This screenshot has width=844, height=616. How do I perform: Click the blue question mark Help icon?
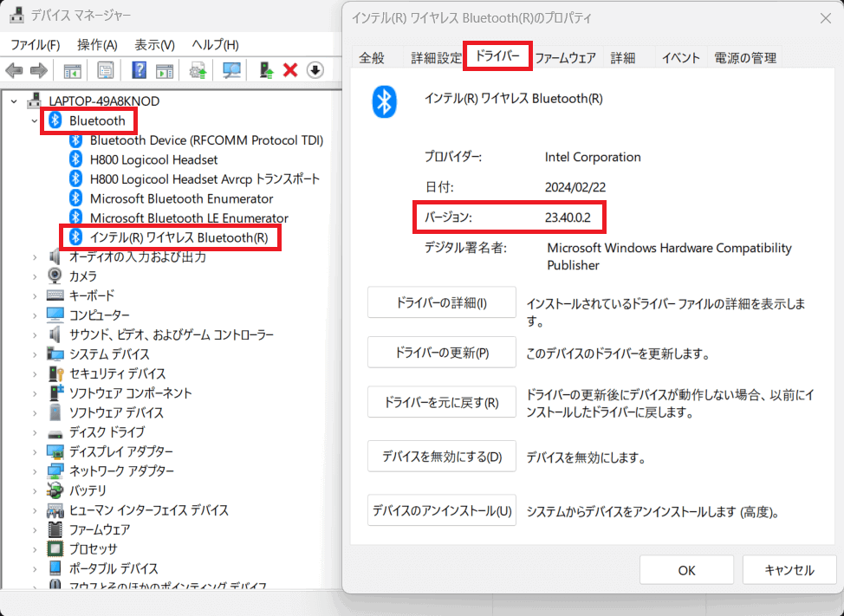(139, 70)
